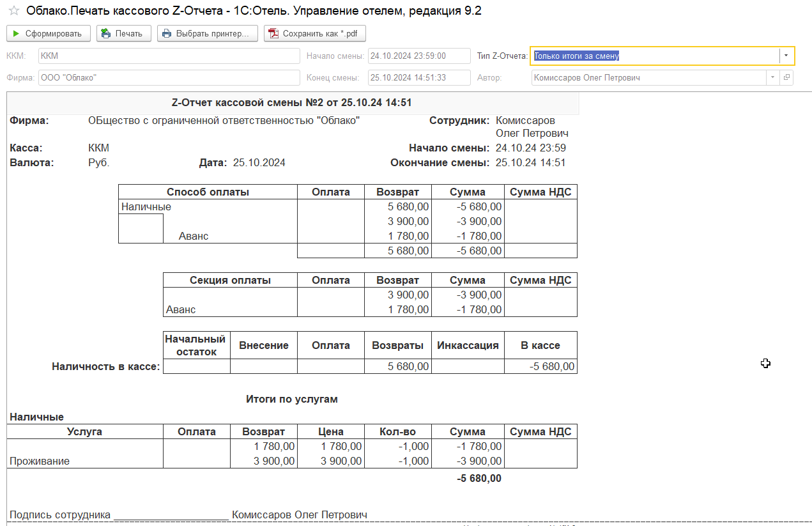Click the Автор field Комиссаров Олег Петрович
The width and height of the screenshot is (812, 526).
pos(649,77)
